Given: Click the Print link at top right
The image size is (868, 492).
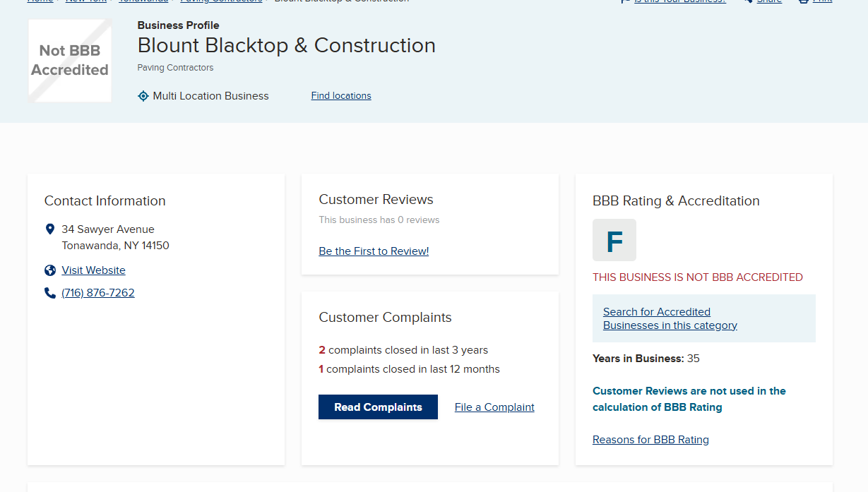Looking at the screenshot, I should [x=821, y=1].
